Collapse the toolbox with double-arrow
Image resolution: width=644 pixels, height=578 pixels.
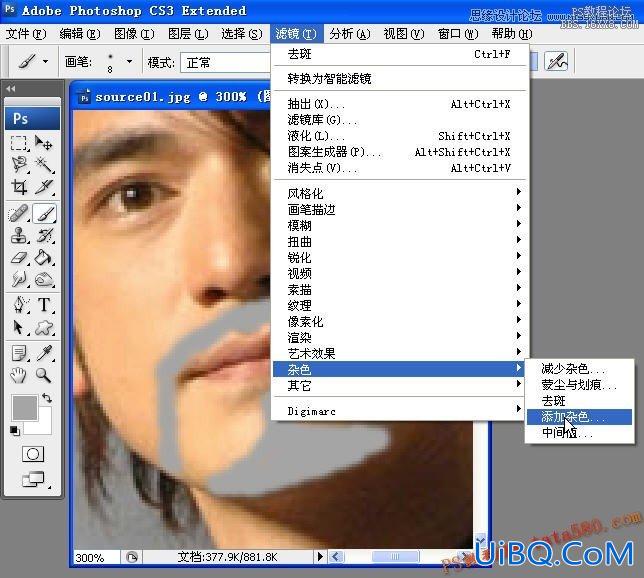click(11, 89)
